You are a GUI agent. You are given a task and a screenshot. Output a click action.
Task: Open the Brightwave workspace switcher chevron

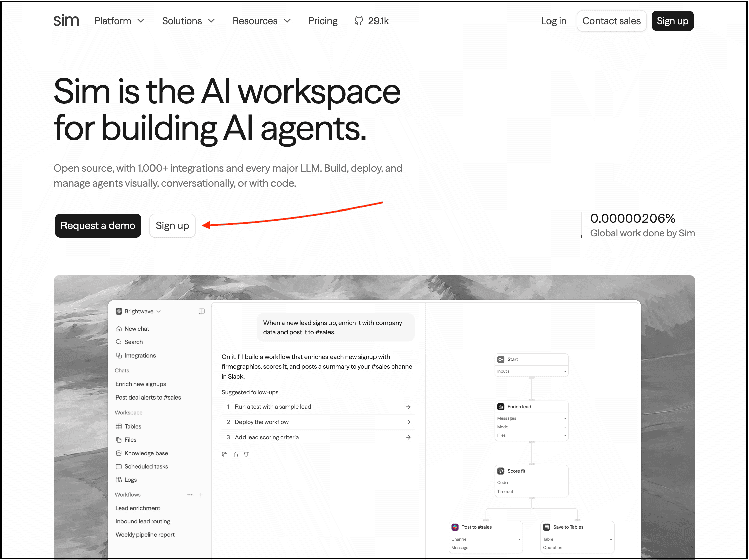coord(159,311)
